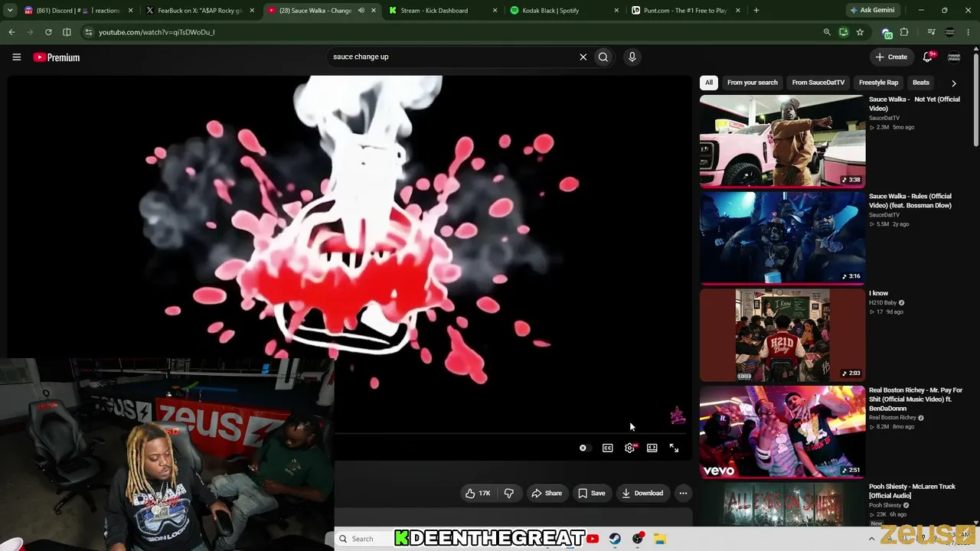Download the video
Viewport: 980px width, 551px height.
642,493
